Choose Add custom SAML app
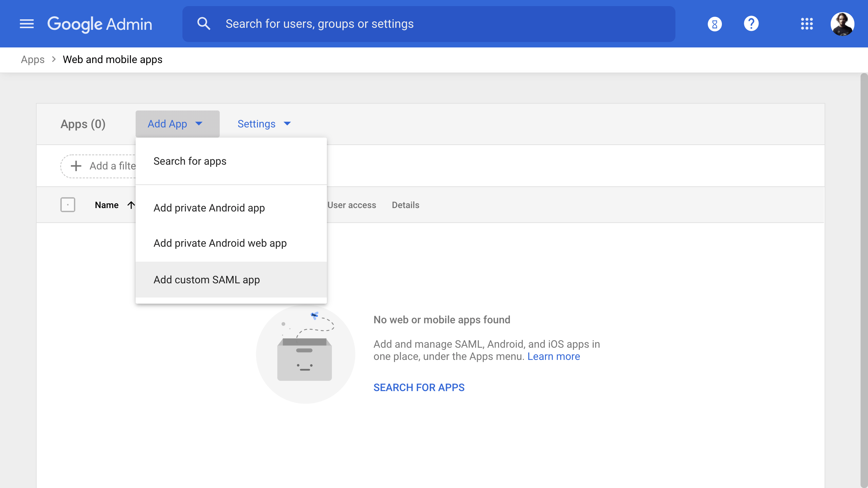This screenshot has height=488, width=868. pos(206,280)
